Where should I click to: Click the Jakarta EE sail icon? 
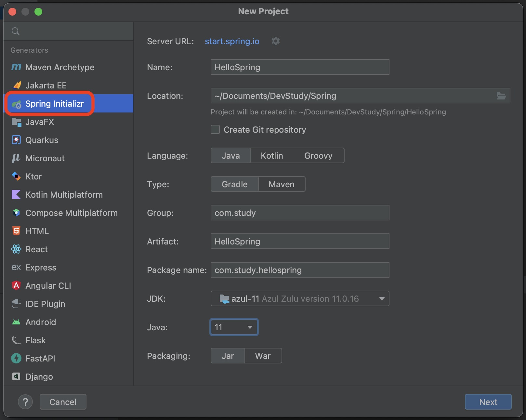pos(16,85)
